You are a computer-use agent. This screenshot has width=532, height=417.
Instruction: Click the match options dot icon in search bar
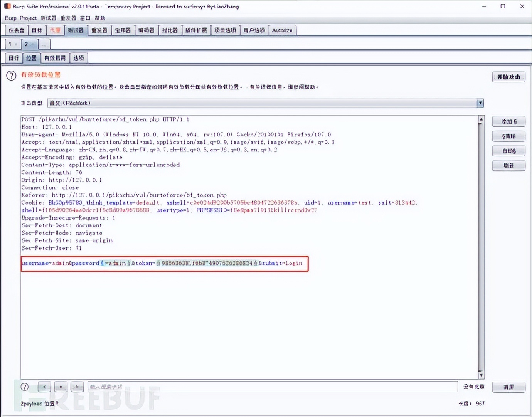pyautogui.click(x=61, y=387)
